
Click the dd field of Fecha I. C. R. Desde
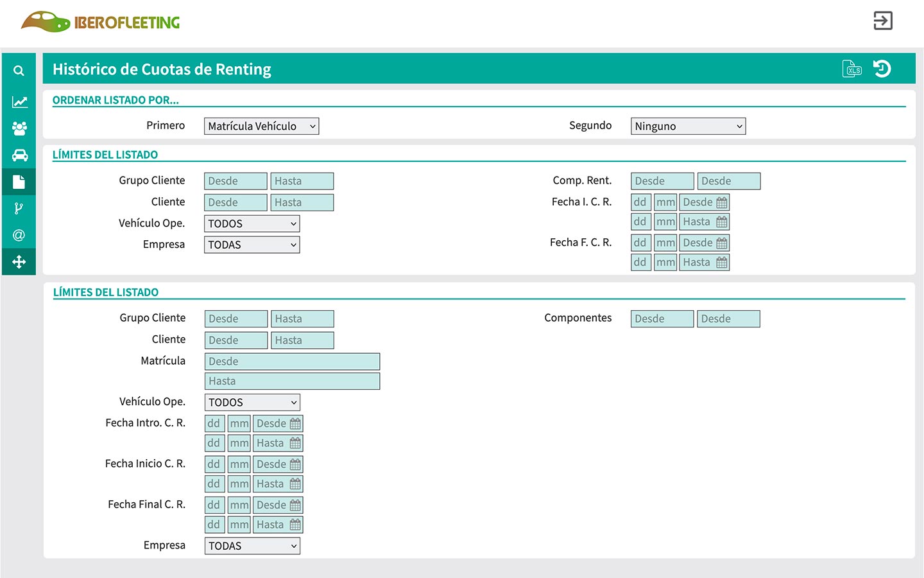pos(641,202)
